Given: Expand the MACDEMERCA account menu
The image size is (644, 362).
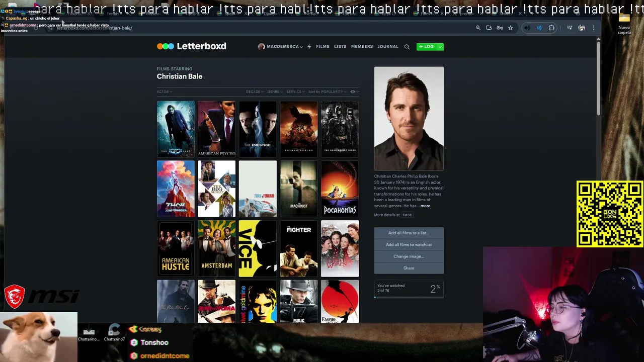Looking at the screenshot, I should 285,47.
